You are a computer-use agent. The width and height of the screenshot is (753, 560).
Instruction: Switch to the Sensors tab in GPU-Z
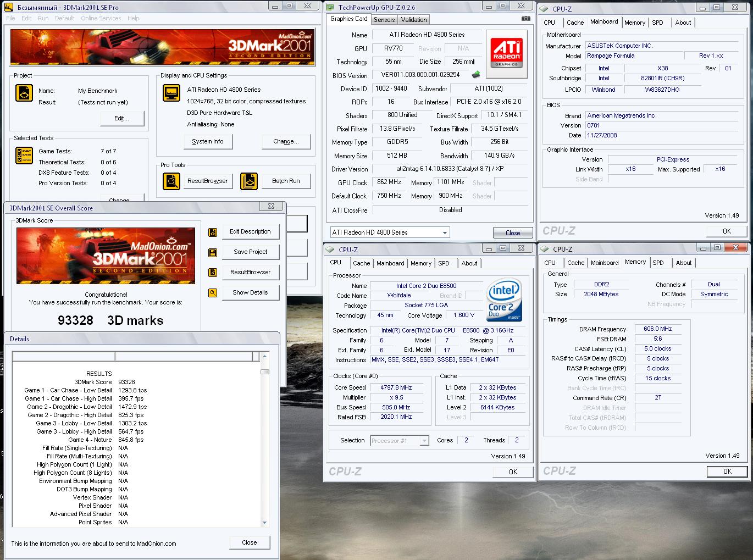click(384, 19)
